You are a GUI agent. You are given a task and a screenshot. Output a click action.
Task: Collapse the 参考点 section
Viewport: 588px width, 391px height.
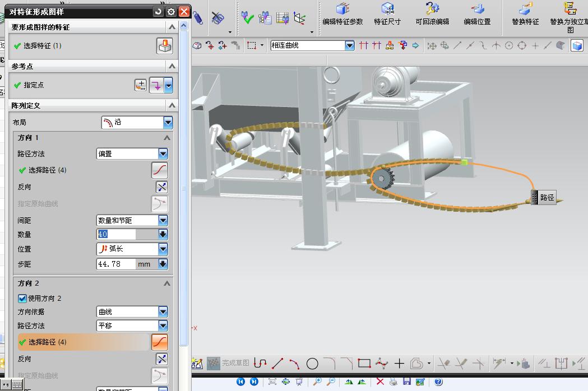click(x=172, y=66)
